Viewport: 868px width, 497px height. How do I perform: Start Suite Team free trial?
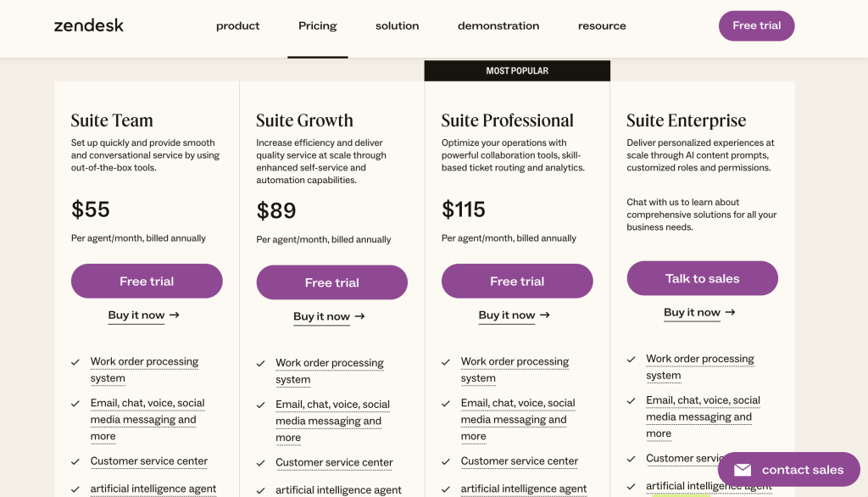(x=147, y=281)
